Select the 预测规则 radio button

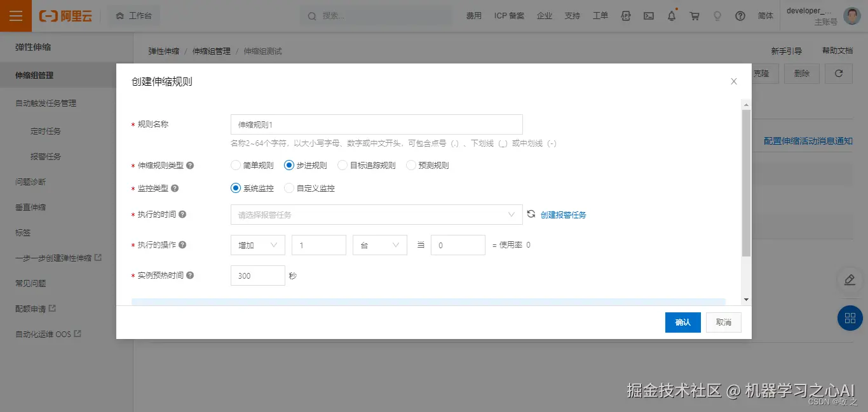[x=411, y=165]
